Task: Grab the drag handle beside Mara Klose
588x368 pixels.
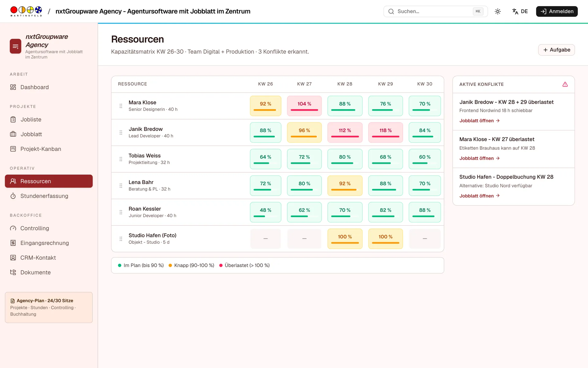Action: (x=121, y=106)
